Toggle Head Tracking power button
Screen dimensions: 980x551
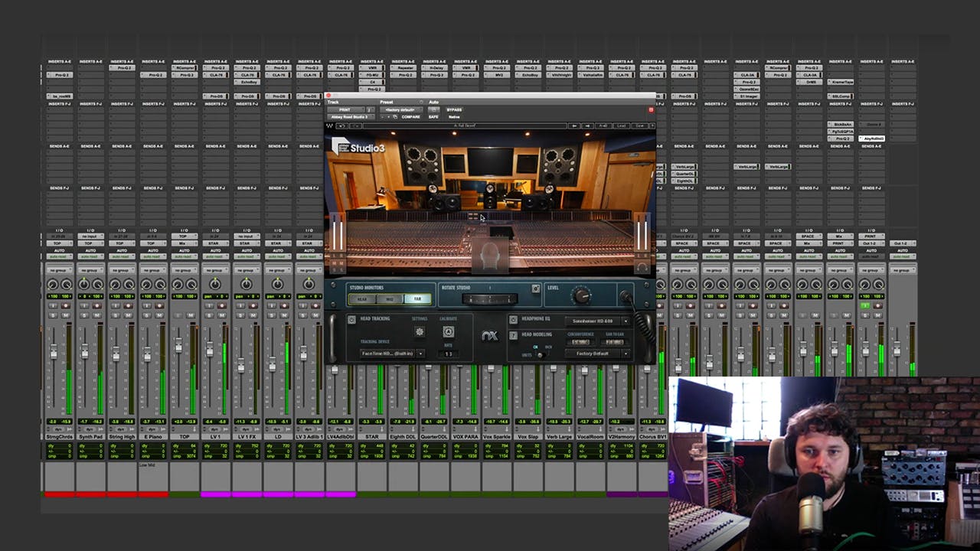pyautogui.click(x=351, y=320)
